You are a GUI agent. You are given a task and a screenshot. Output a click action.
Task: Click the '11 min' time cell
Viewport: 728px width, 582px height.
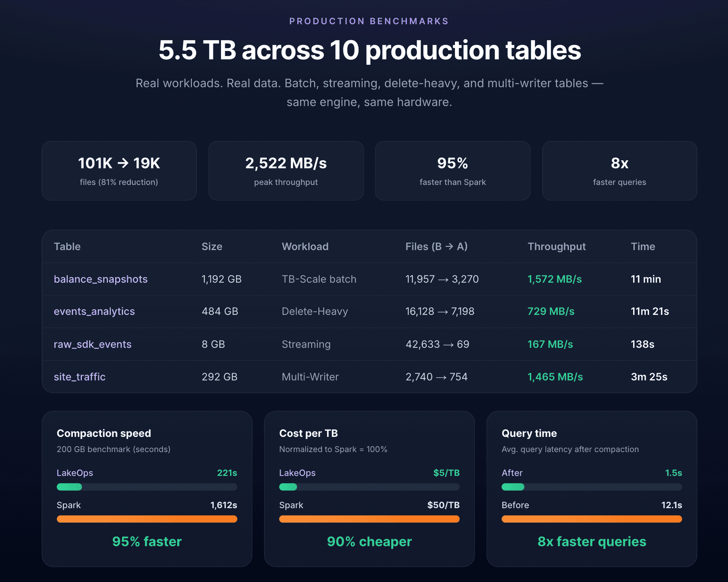point(646,279)
